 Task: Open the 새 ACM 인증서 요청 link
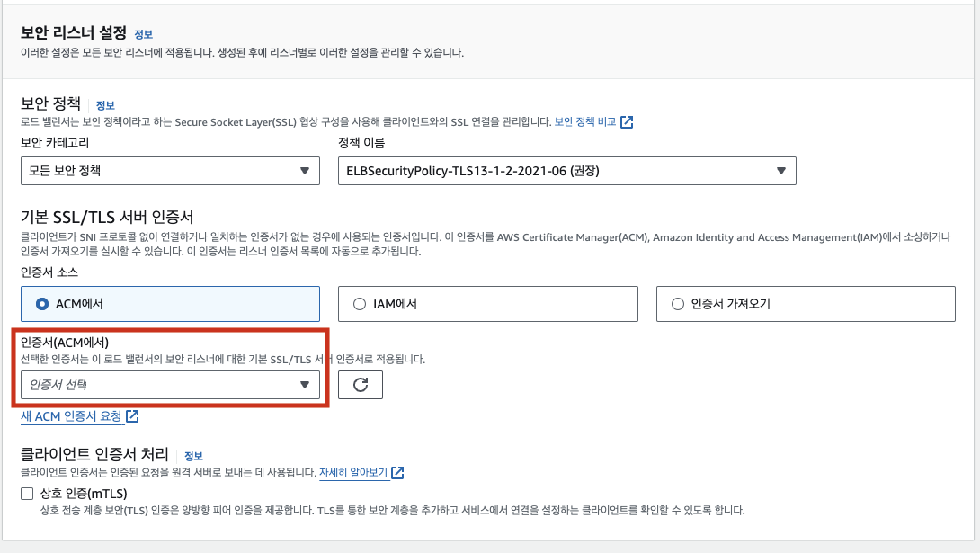coord(79,416)
